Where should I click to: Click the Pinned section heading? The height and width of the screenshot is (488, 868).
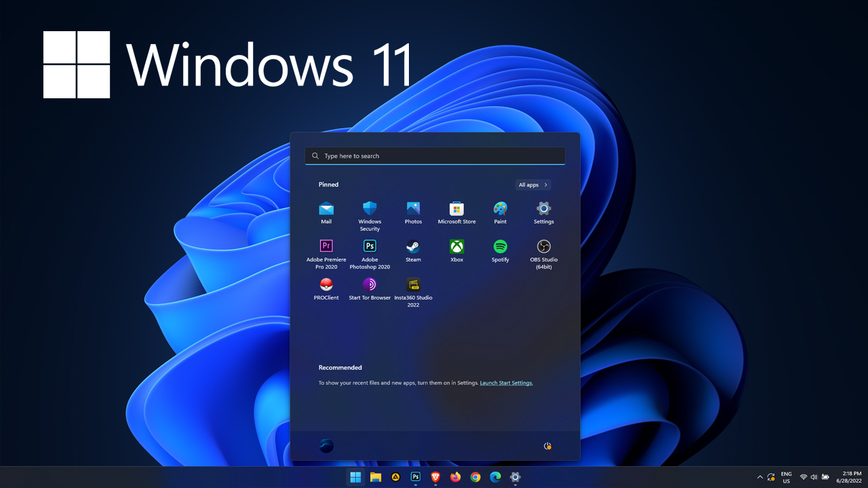[328, 184]
